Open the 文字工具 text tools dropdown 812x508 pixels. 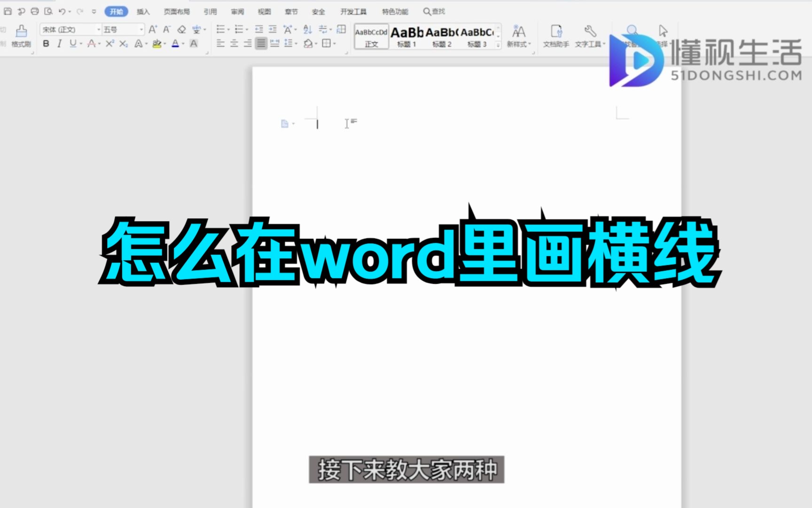[590, 36]
